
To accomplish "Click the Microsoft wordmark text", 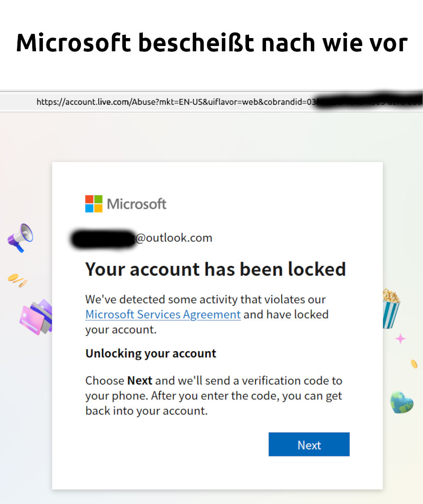I will [x=136, y=204].
